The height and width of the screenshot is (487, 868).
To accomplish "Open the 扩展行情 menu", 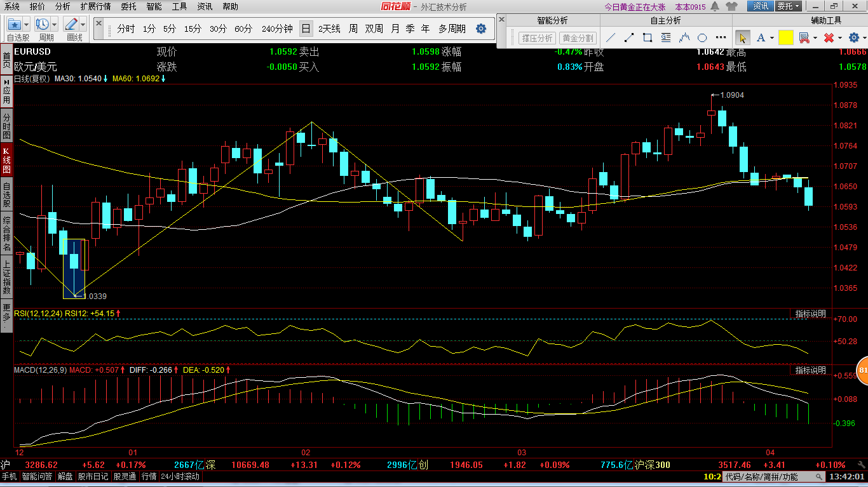I will [95, 6].
